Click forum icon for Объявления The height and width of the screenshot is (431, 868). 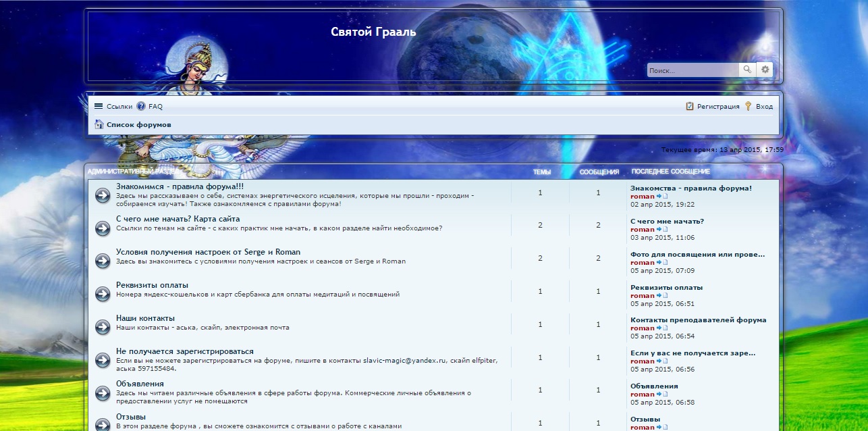[103, 392]
